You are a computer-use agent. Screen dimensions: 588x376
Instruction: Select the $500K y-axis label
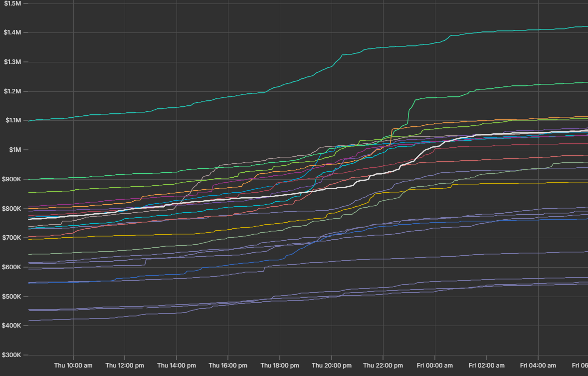click(x=11, y=297)
